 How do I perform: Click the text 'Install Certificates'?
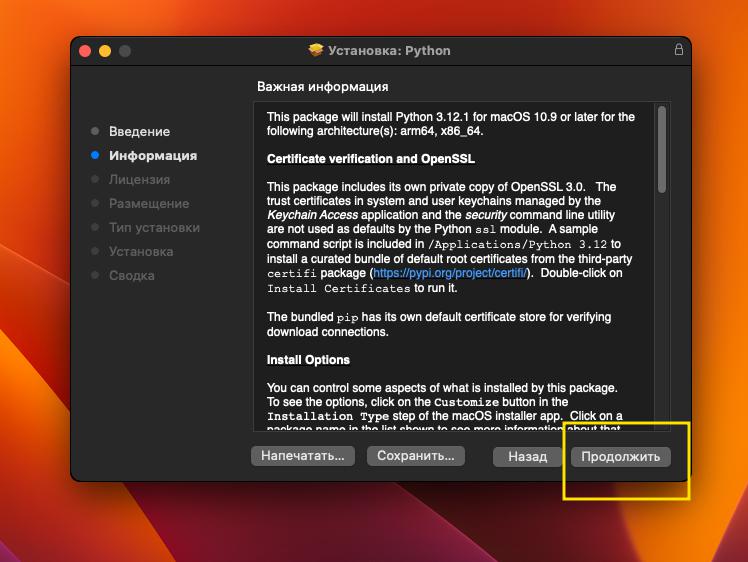pos(338,289)
